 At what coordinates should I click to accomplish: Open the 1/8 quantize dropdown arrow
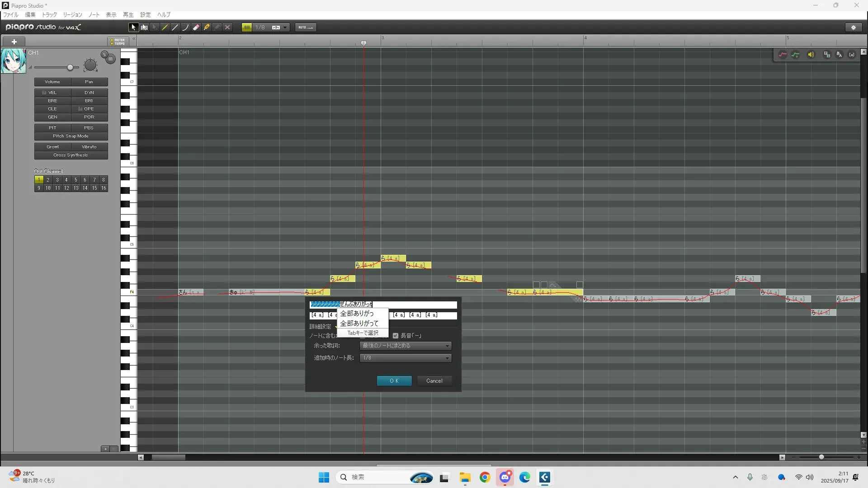[285, 28]
